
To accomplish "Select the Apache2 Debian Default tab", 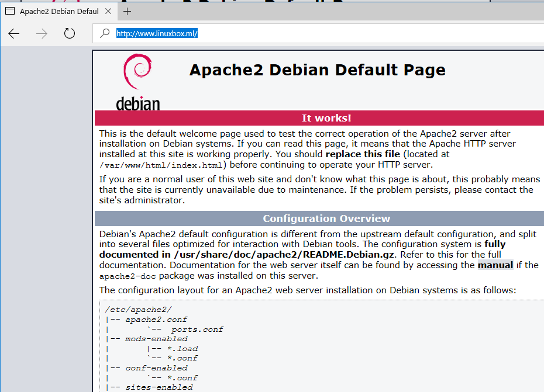I will pos(58,11).
